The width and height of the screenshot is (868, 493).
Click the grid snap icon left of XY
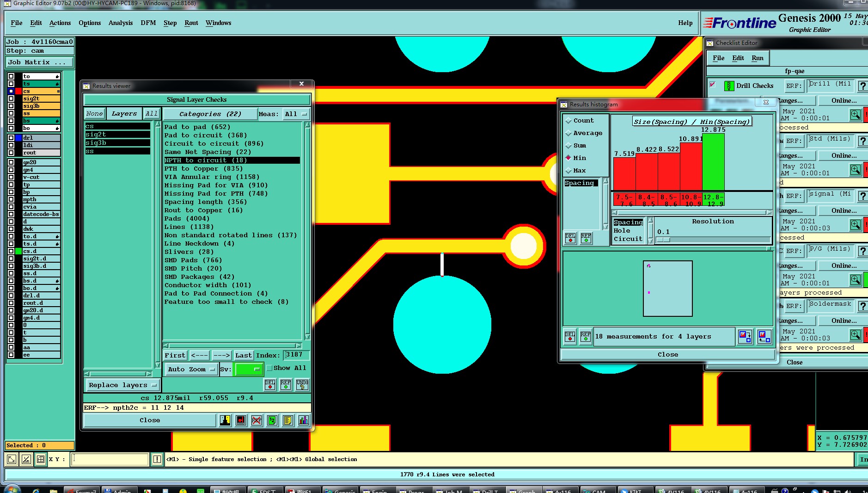coord(41,459)
